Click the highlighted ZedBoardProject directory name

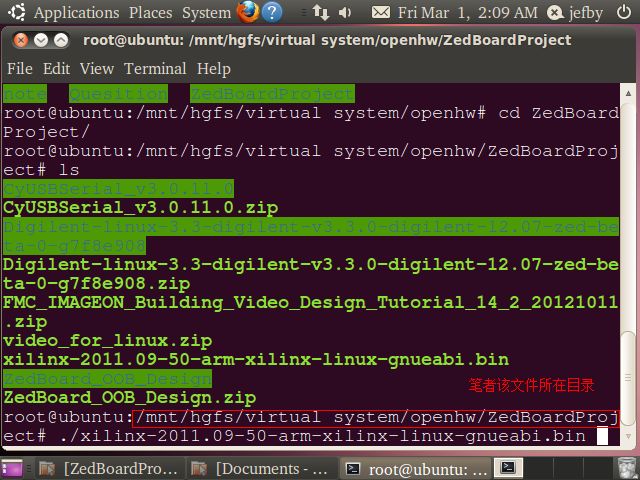point(272,94)
